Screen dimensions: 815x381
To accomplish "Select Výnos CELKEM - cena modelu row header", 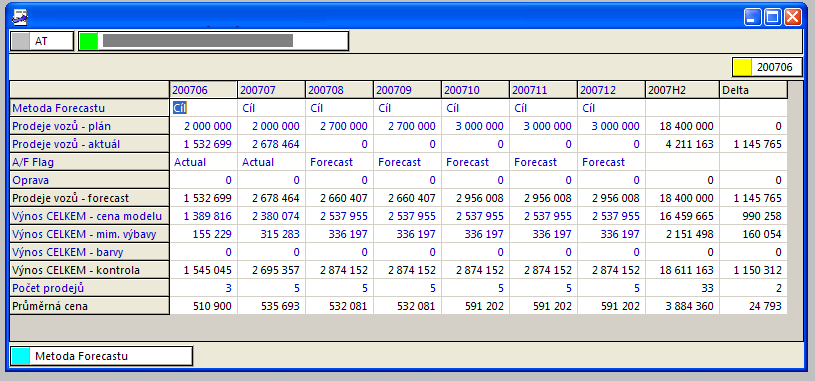I will click(x=90, y=216).
